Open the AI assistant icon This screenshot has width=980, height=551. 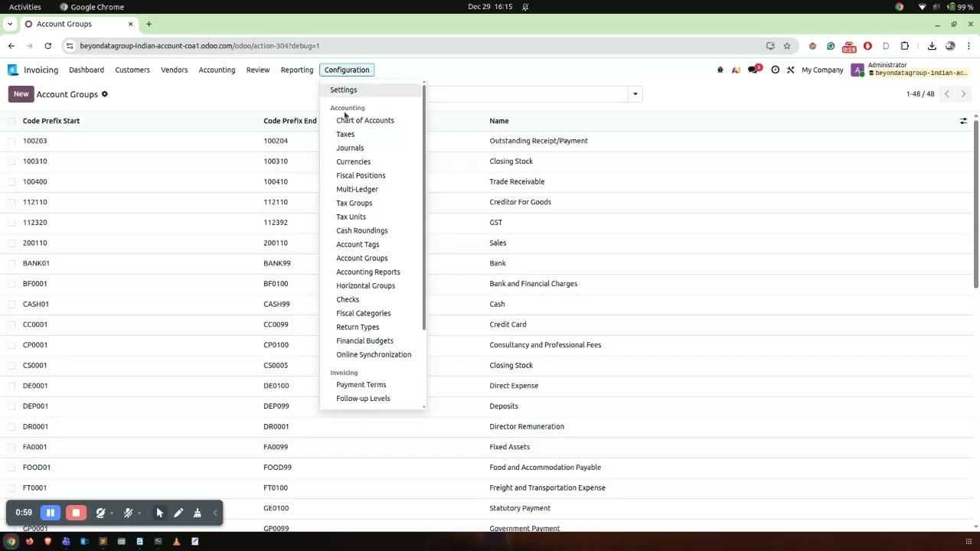point(736,70)
